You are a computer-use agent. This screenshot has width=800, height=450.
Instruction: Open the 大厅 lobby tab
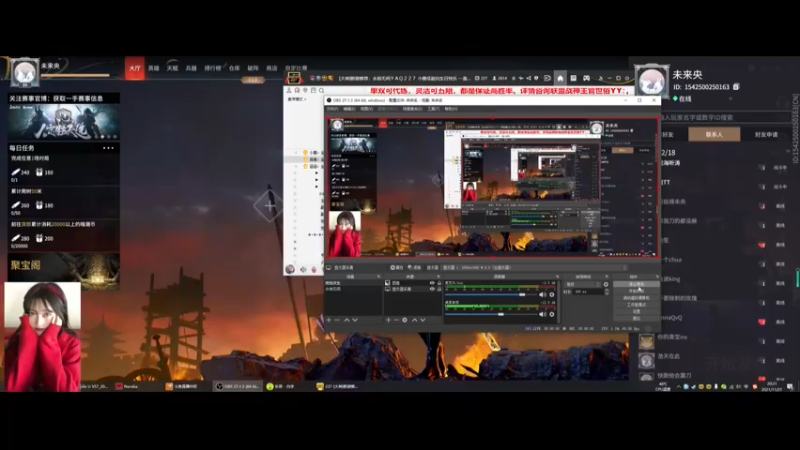[x=135, y=68]
